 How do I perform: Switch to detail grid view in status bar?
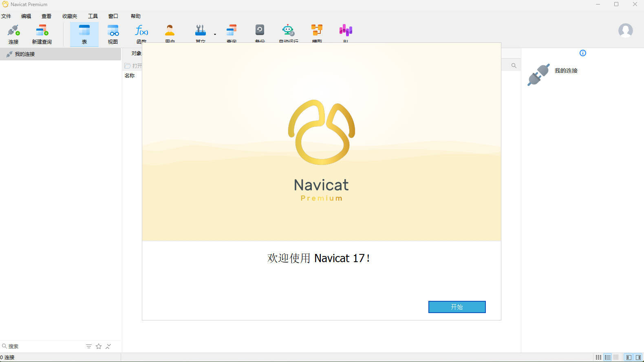click(x=616, y=358)
